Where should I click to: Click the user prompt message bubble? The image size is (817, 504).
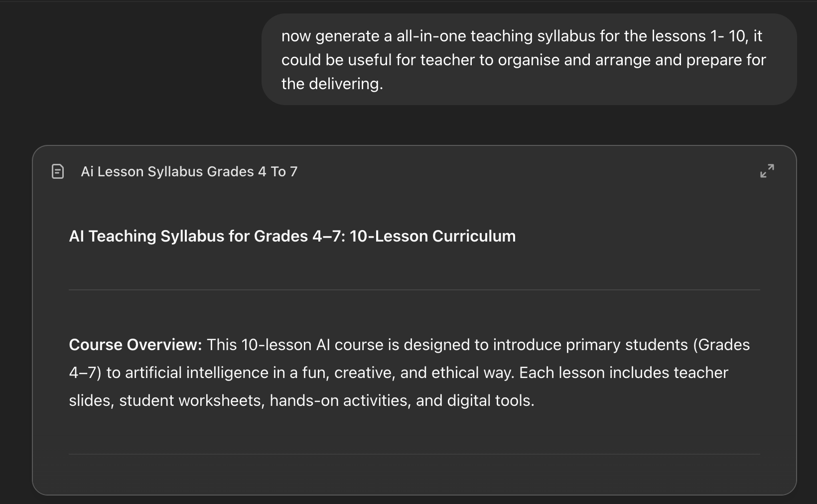click(529, 59)
